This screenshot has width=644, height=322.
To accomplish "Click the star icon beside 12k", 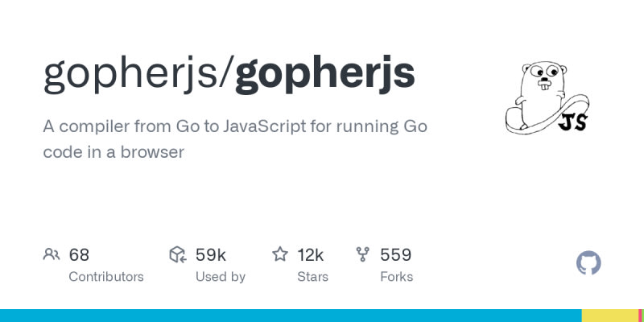I will click(x=280, y=255).
